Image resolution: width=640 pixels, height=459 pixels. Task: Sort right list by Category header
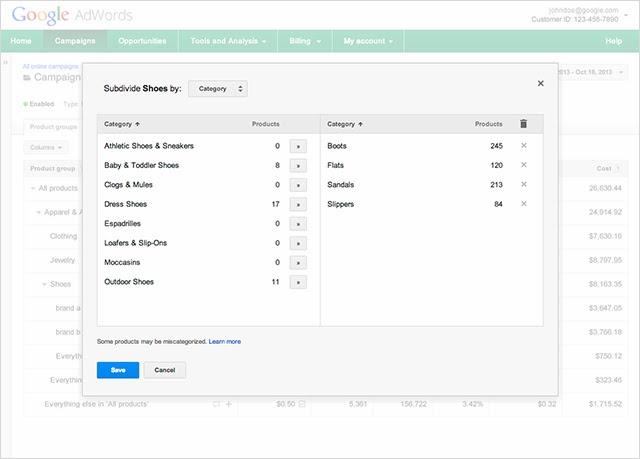coord(345,124)
